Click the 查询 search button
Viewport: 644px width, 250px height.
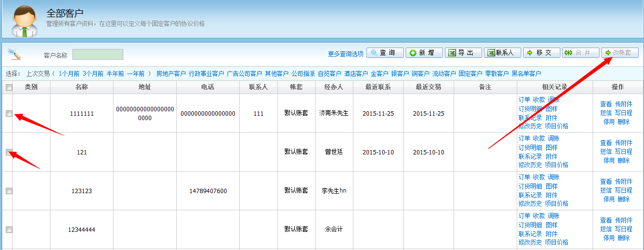coord(385,53)
